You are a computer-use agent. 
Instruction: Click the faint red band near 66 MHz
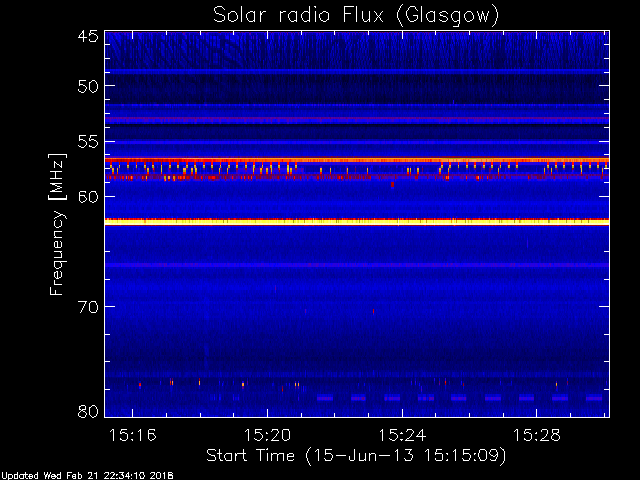coord(357,265)
